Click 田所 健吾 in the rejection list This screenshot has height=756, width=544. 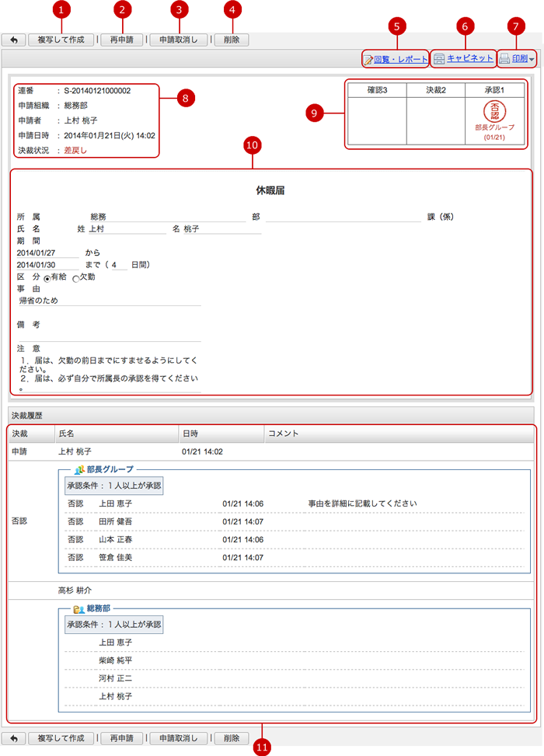[116, 521]
